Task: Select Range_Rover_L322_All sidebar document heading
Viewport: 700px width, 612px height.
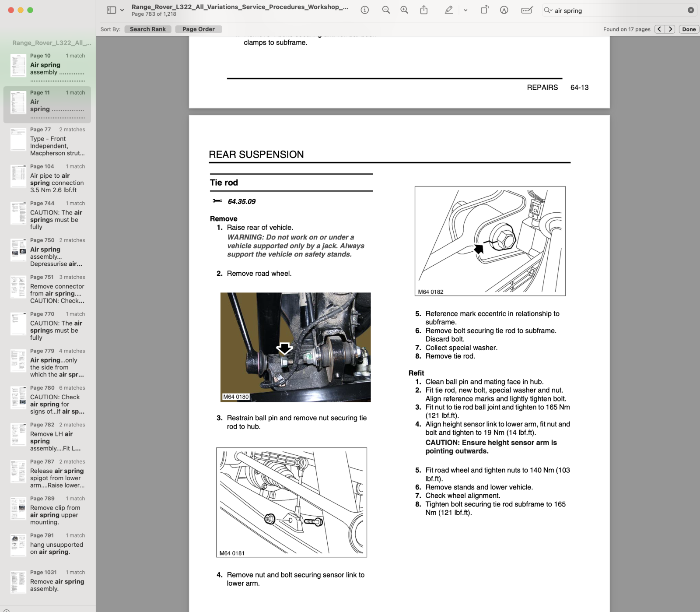Action: [52, 43]
